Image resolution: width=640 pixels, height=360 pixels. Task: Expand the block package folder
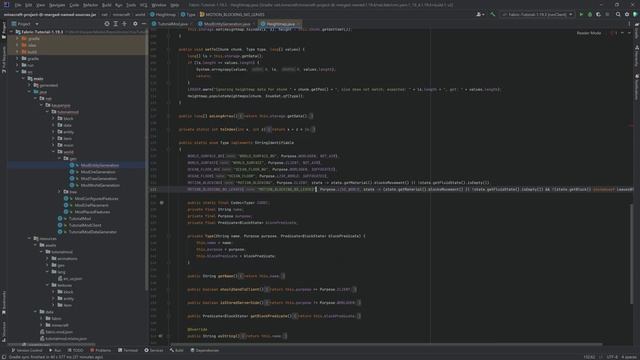pos(53,118)
